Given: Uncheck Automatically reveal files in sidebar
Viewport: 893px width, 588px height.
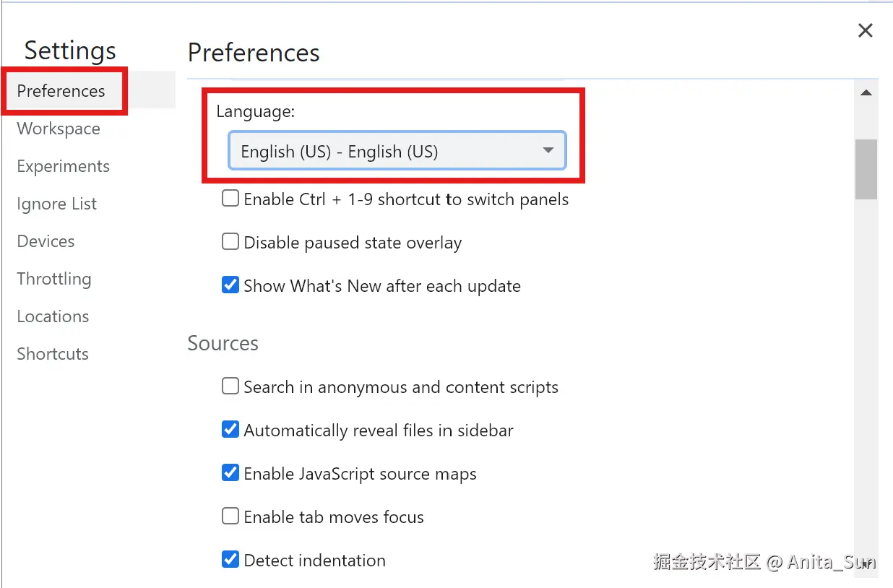Looking at the screenshot, I should 230,430.
